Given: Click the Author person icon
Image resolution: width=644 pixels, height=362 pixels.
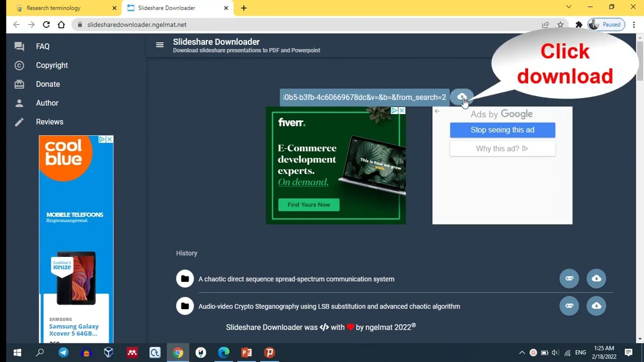Looking at the screenshot, I should 19,103.
